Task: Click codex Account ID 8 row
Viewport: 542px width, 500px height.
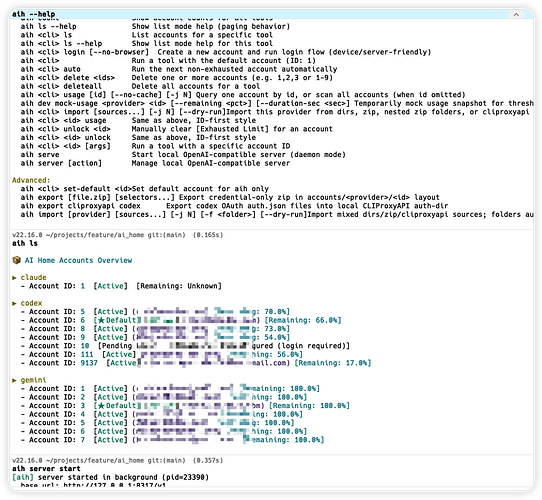Action: 155,328
